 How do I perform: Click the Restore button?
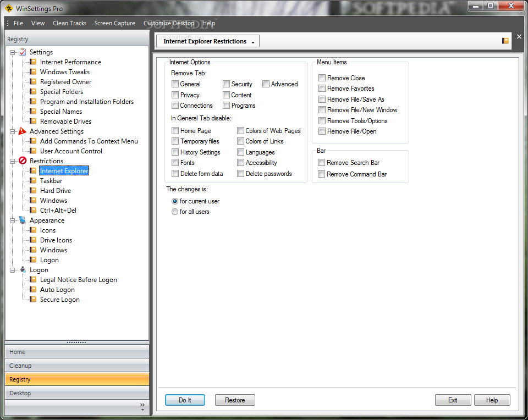[235, 400]
